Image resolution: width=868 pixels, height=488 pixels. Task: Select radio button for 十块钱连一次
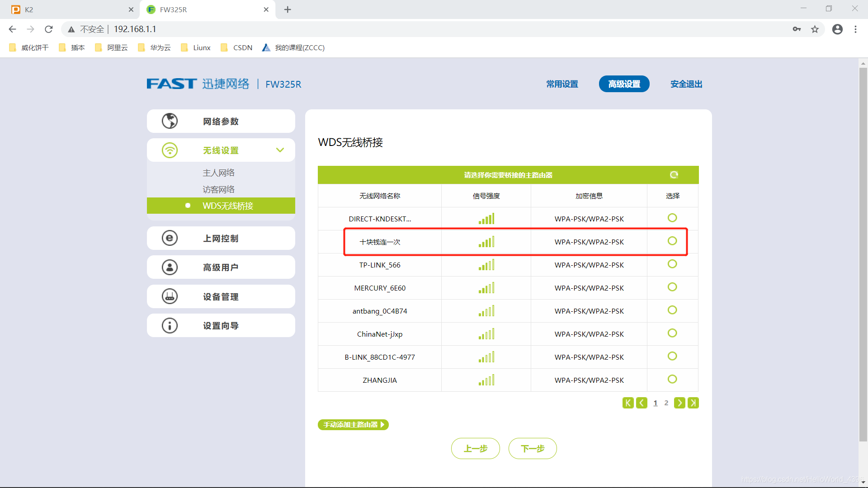(x=672, y=241)
